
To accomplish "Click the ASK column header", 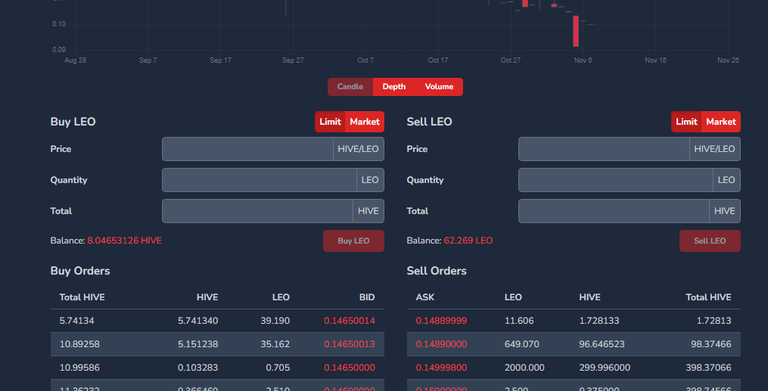I will click(x=425, y=297).
